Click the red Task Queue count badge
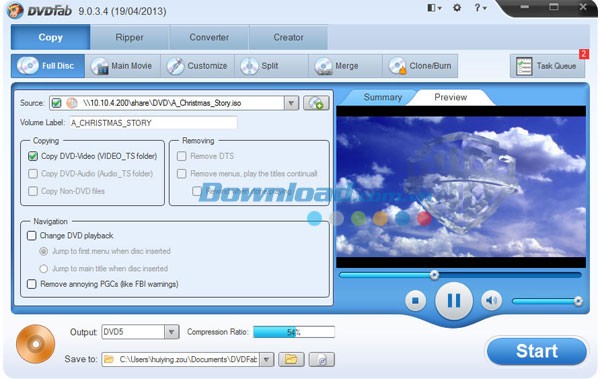The height and width of the screenshot is (379, 600). (x=584, y=54)
